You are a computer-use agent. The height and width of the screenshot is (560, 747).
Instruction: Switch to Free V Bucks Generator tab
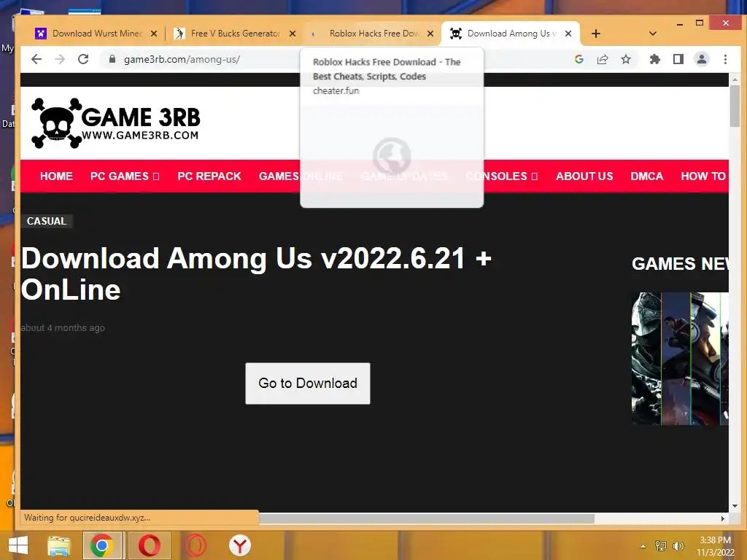[235, 34]
